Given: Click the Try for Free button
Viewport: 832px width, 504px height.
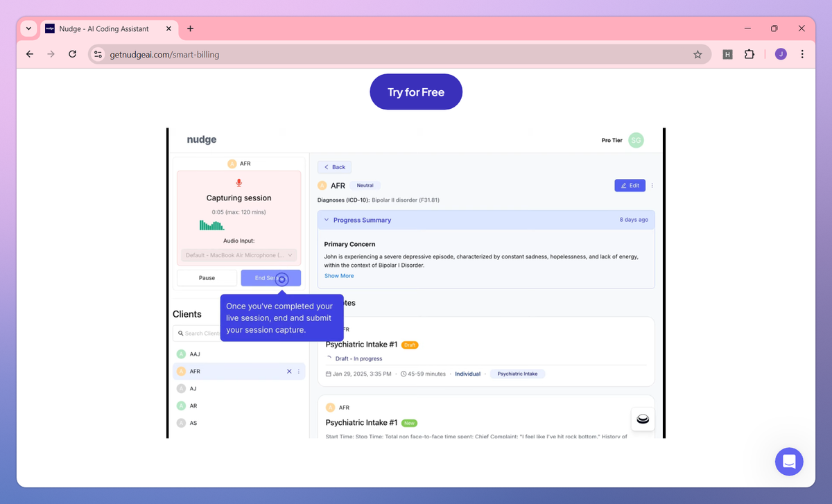Looking at the screenshot, I should (x=416, y=92).
